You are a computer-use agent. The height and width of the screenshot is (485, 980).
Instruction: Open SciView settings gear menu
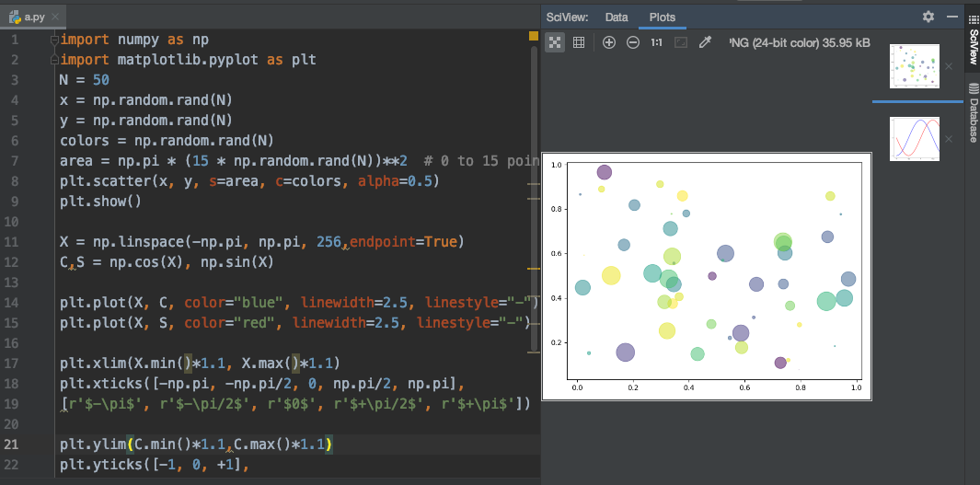[x=928, y=17]
